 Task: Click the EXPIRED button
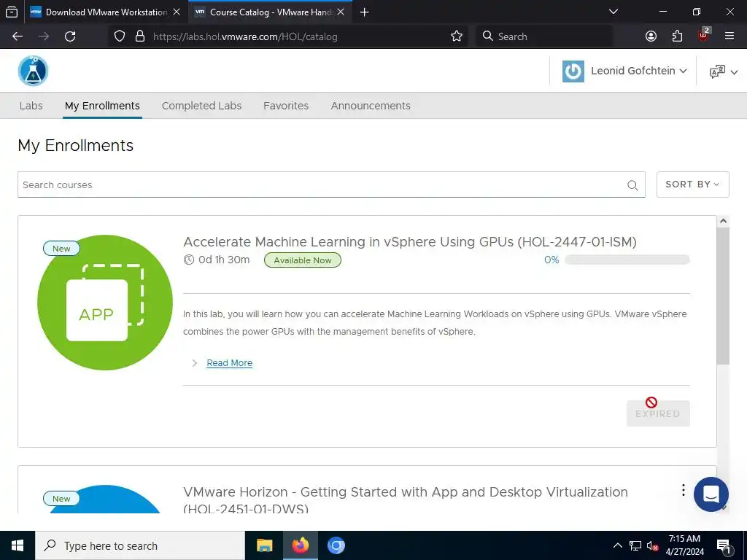pos(658,413)
